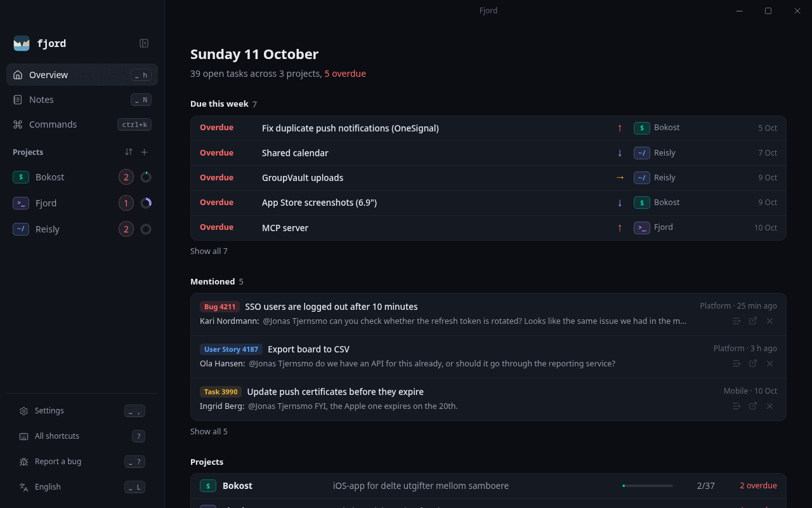This screenshot has height=508, width=812.
Task: Click Bokost project icon in sidebar
Action: (x=21, y=177)
